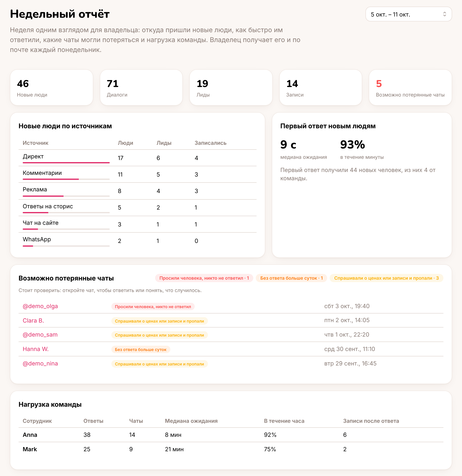Click Mark's 75% within-hour value

(x=270, y=449)
